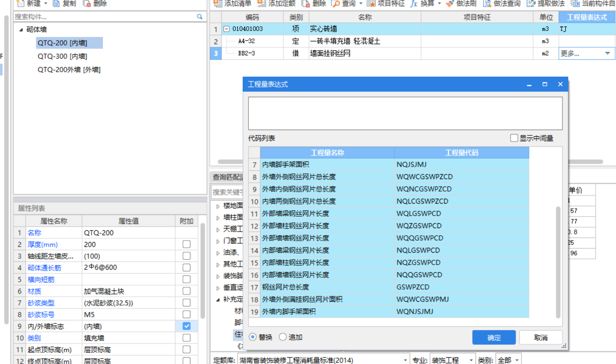Click the A4-32 code cell
Screen dimensions: 616x364
tap(252, 41)
